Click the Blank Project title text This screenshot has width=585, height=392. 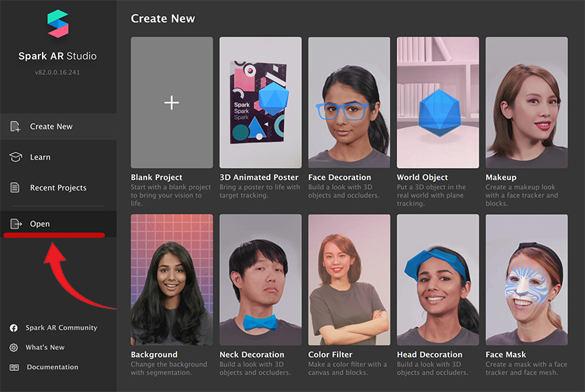click(x=156, y=177)
